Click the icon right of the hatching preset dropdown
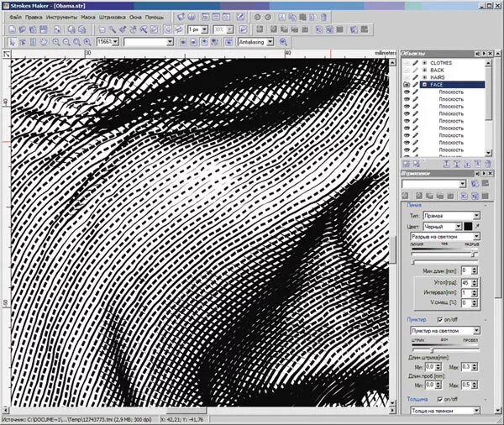 (x=475, y=184)
